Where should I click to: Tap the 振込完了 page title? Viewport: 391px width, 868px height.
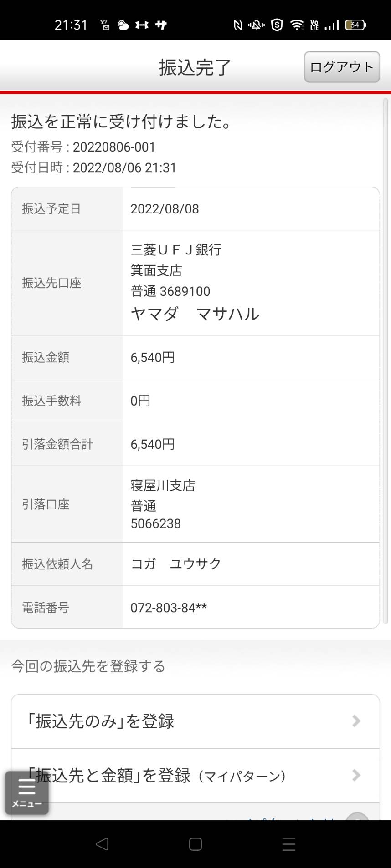click(195, 67)
